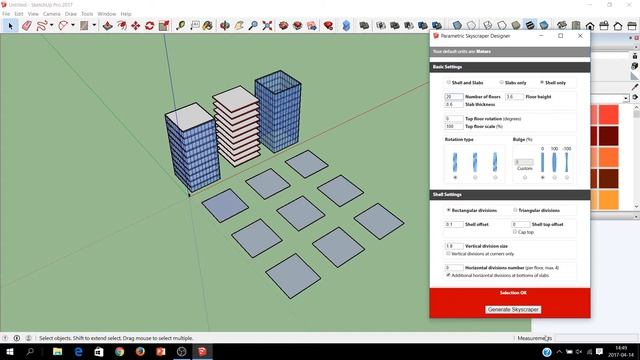Select the Rectangle shape tool
This screenshot has width=640, height=360.
pos(84,26)
